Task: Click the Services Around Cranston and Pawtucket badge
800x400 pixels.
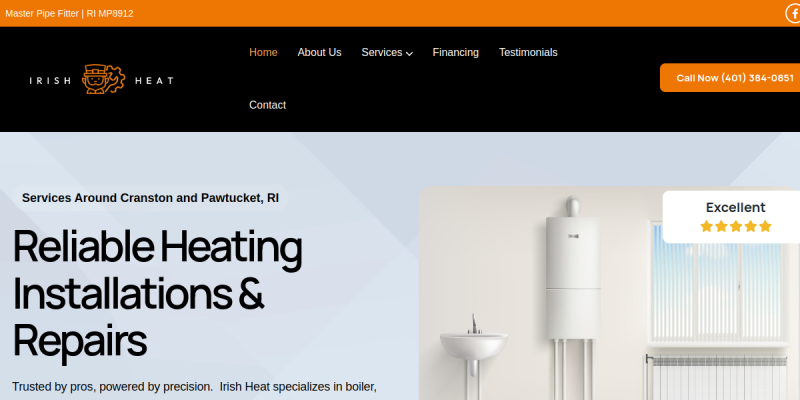Action: (151, 198)
